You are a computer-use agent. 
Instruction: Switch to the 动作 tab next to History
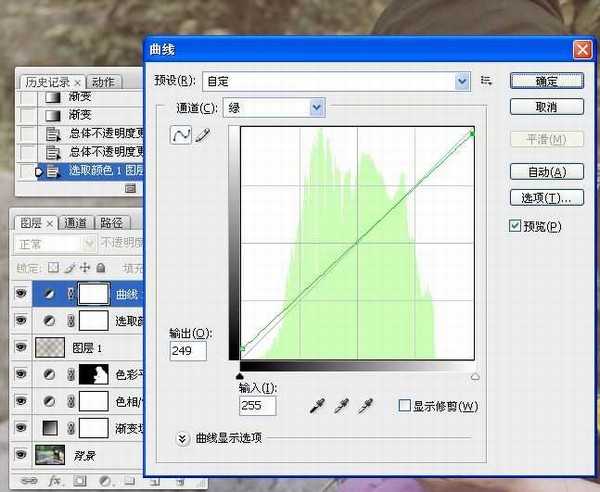tap(102, 82)
